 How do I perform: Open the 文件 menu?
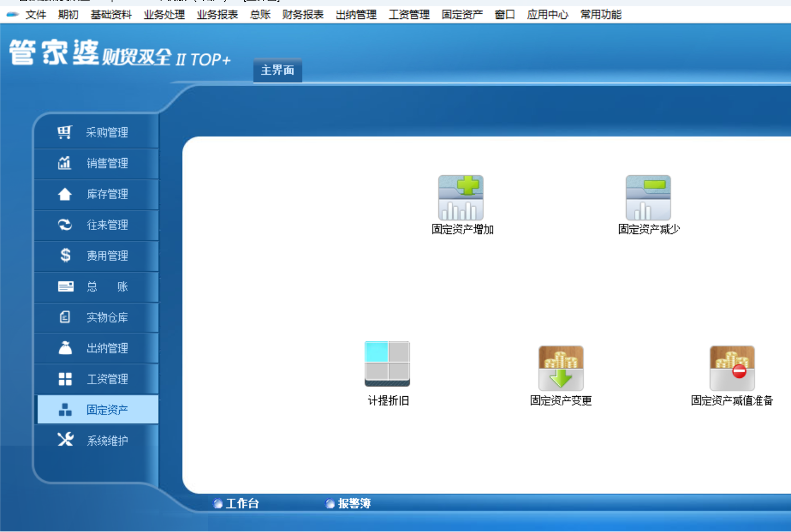35,14
